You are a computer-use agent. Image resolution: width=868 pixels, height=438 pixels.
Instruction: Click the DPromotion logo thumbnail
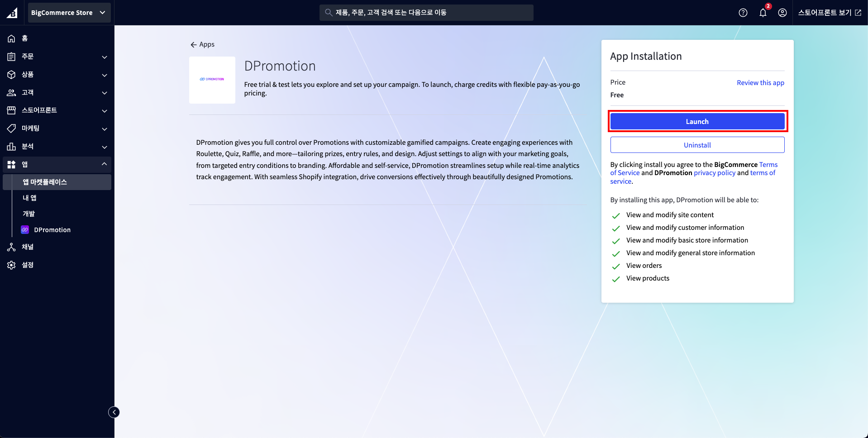point(212,80)
